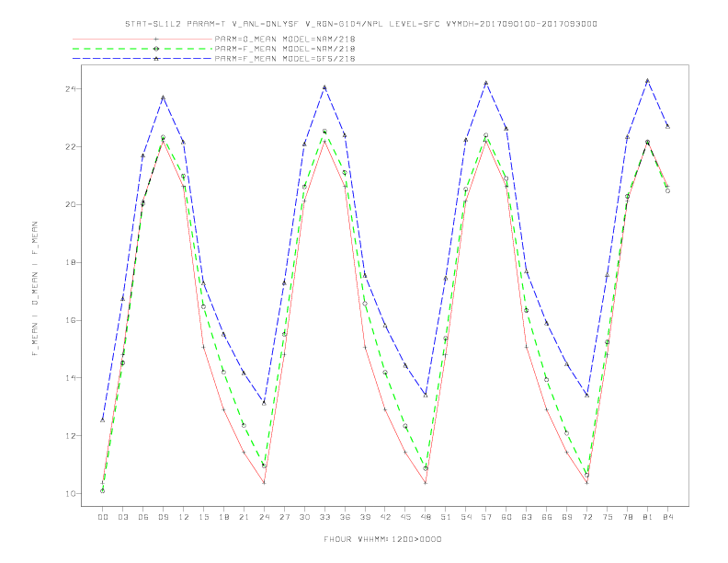Click red O_MEAN plus marker at hour 48
Screen dimensions: 728x563
[426, 483]
